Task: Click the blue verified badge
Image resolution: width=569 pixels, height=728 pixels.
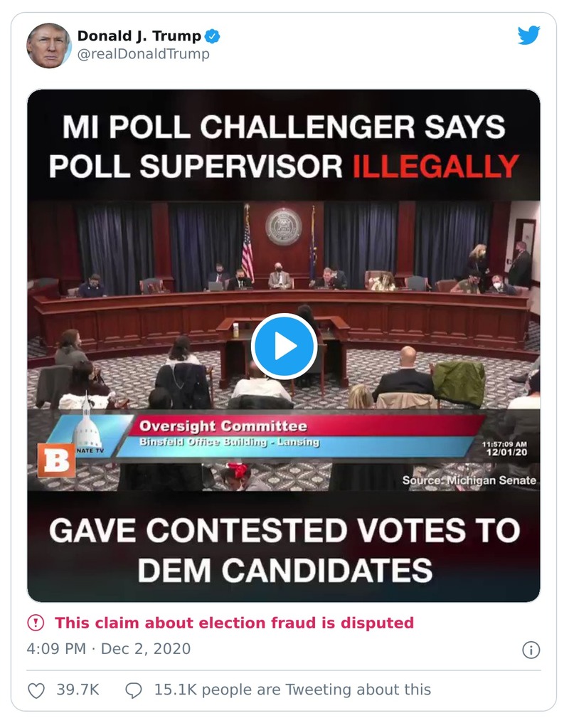Action: (213, 36)
